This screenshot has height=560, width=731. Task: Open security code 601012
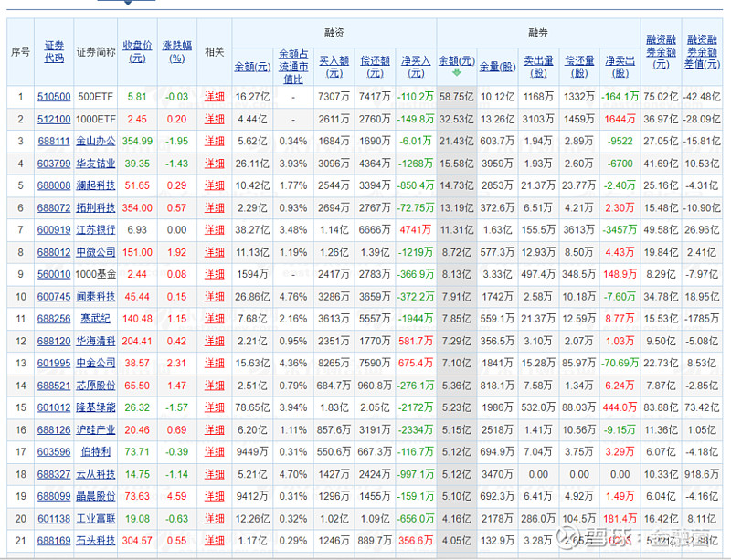[x=54, y=407]
